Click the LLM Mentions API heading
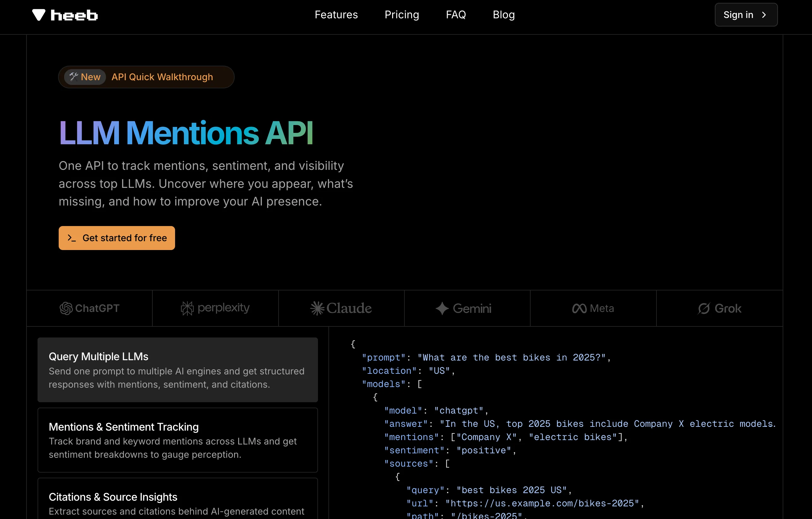Screen dimensions: 812x519 click(x=186, y=133)
